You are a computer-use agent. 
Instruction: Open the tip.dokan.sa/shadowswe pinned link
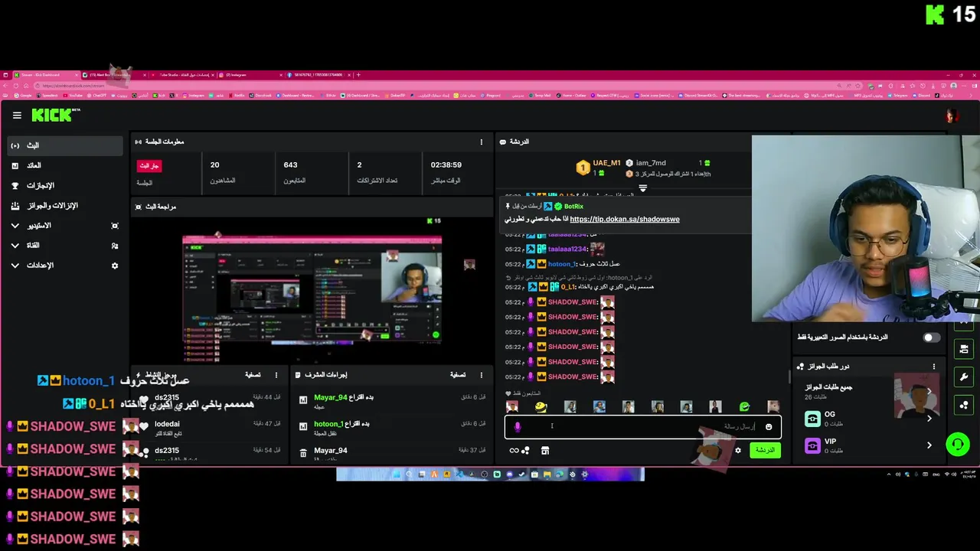[x=624, y=219]
